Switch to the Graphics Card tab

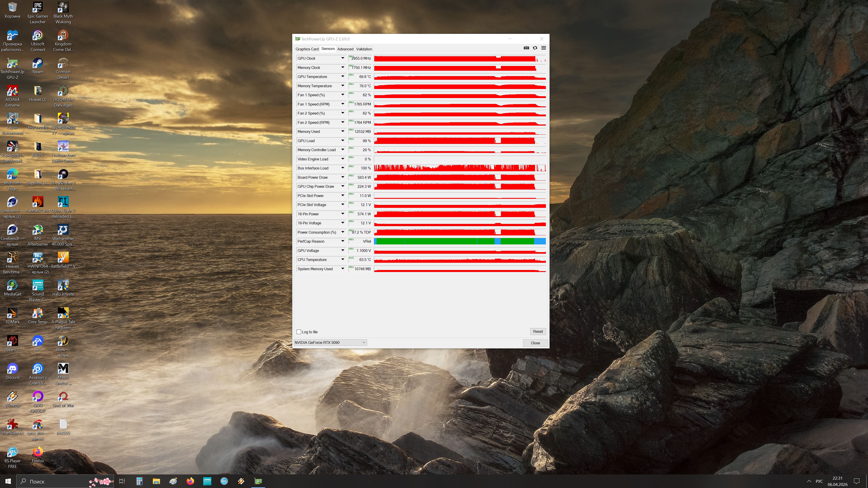pyautogui.click(x=307, y=49)
